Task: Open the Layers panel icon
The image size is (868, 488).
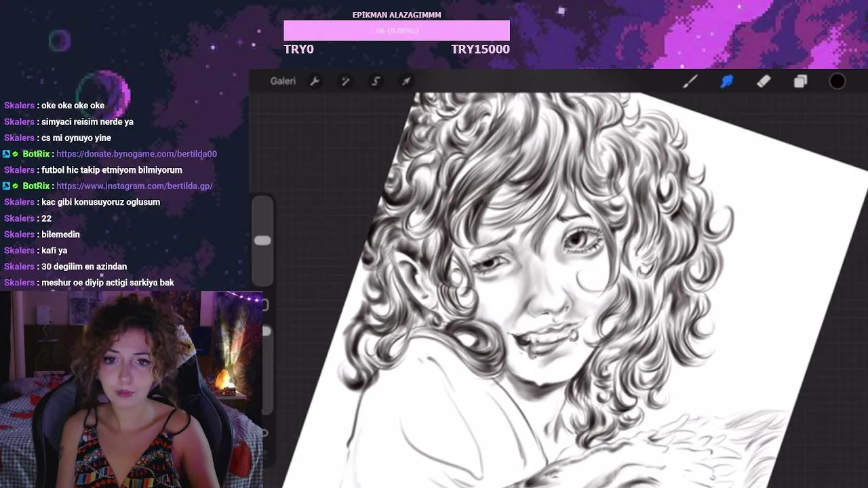Action: (800, 81)
